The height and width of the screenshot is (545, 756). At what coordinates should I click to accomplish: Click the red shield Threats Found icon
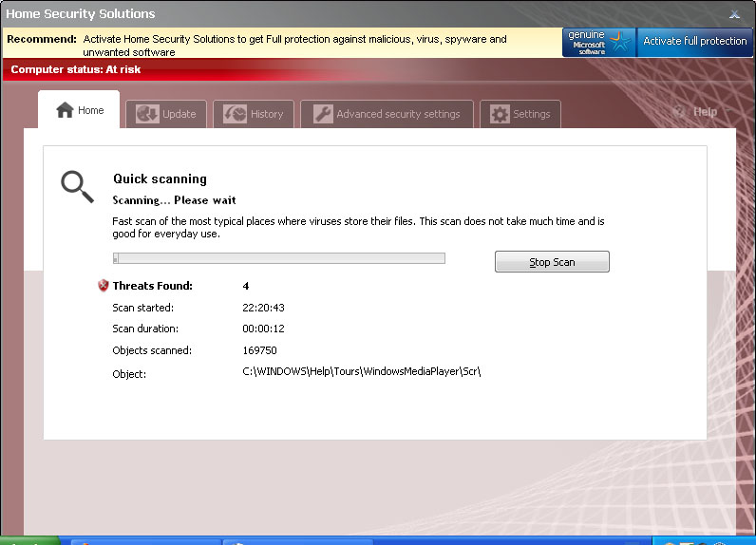click(104, 285)
